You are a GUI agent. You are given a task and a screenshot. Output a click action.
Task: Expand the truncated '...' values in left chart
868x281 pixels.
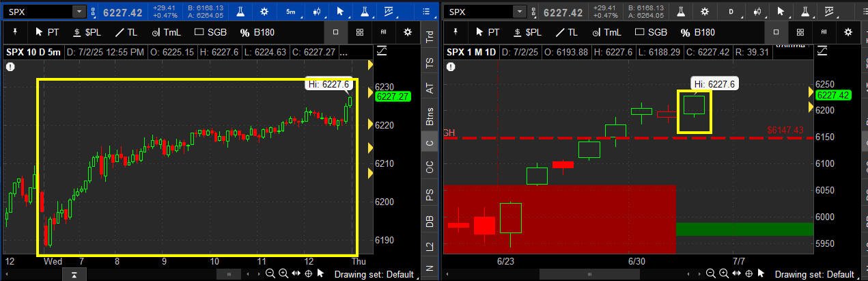coord(344,52)
